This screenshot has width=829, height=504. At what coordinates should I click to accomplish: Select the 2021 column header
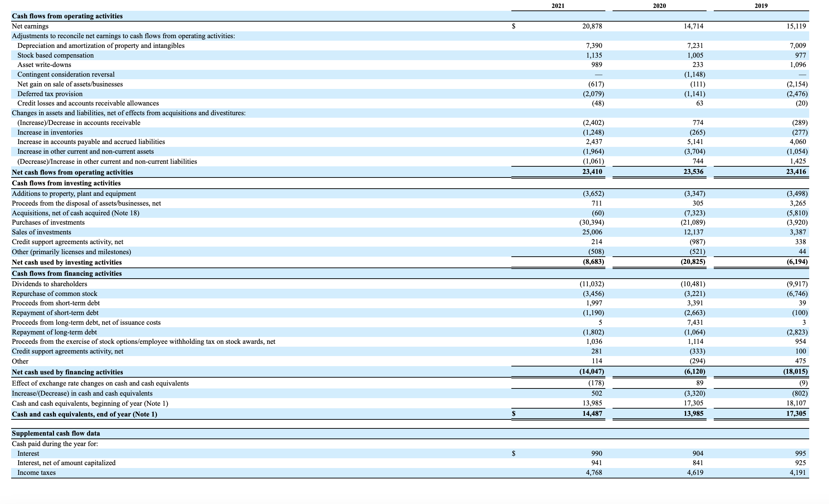click(558, 6)
